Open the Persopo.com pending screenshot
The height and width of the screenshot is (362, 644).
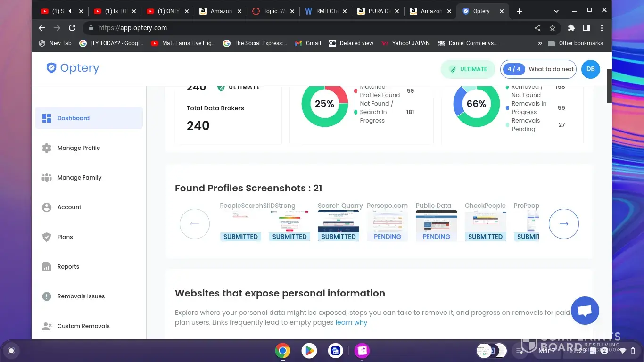388,226
